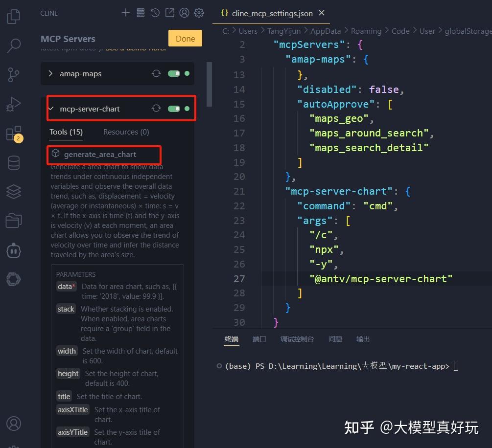Open Cline in a new editor window

point(170,13)
